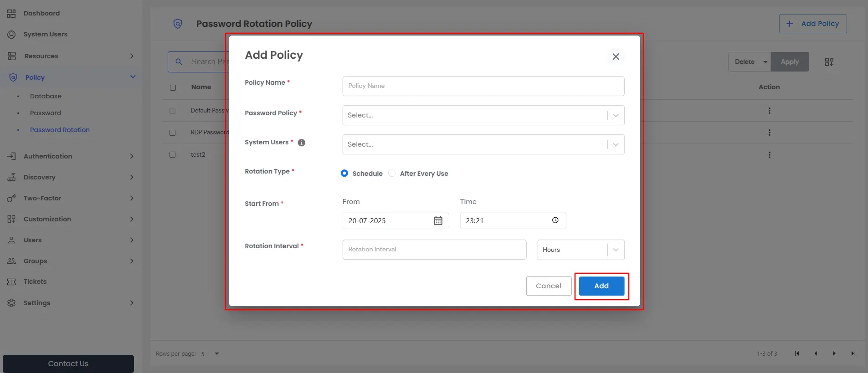Click the System Users person icon

coord(11,35)
